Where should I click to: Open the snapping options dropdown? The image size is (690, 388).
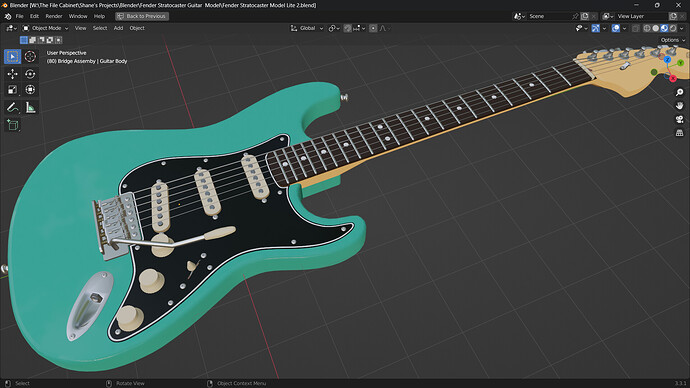point(360,28)
